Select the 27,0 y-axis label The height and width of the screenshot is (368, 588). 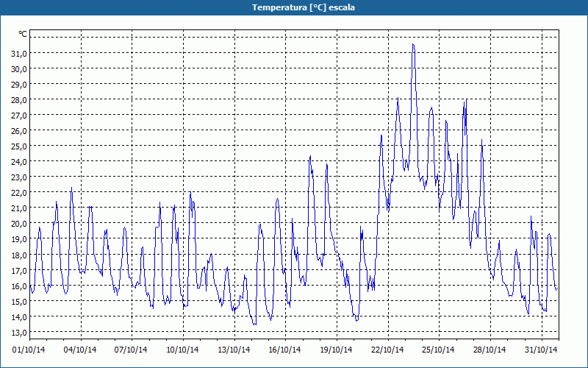(19, 116)
